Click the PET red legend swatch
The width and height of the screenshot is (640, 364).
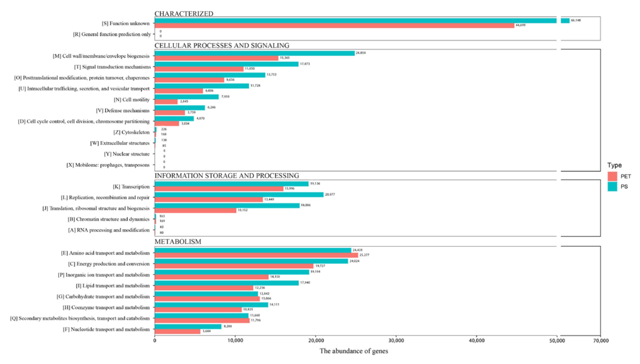(x=612, y=176)
